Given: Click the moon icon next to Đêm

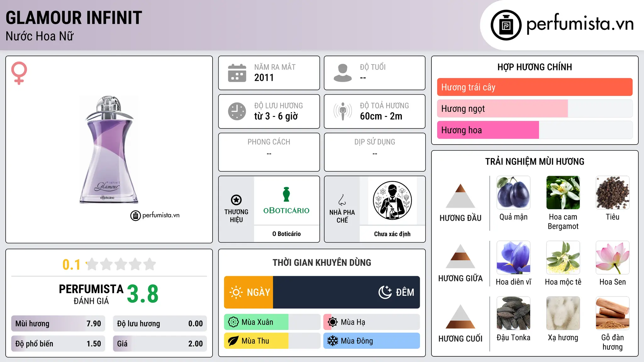Looking at the screenshot, I should pos(385,292).
